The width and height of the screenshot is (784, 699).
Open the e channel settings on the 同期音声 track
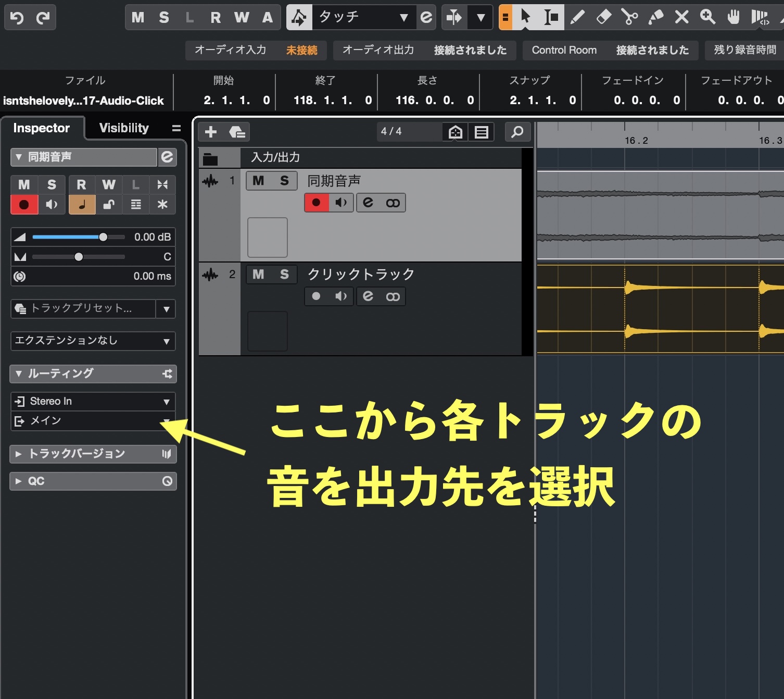(x=368, y=202)
